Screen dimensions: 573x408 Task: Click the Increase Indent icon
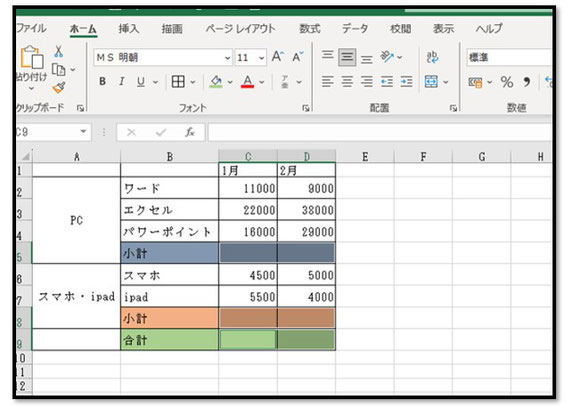406,82
